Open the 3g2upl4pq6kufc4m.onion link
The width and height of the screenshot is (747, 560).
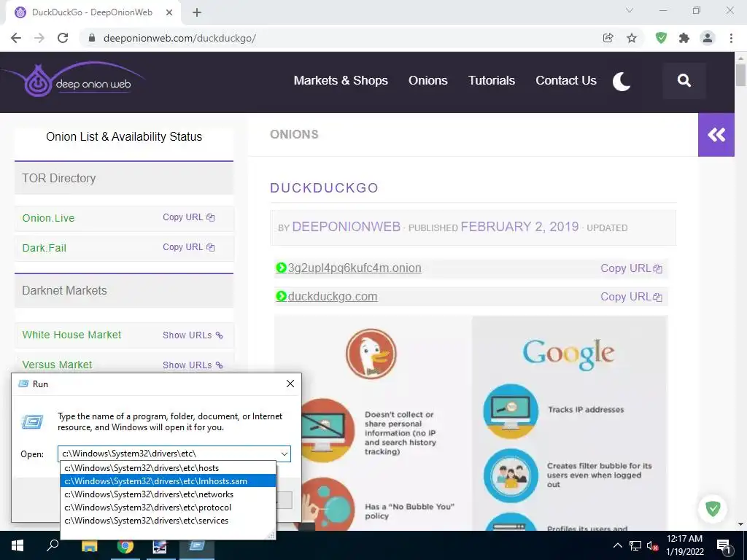[x=355, y=268]
